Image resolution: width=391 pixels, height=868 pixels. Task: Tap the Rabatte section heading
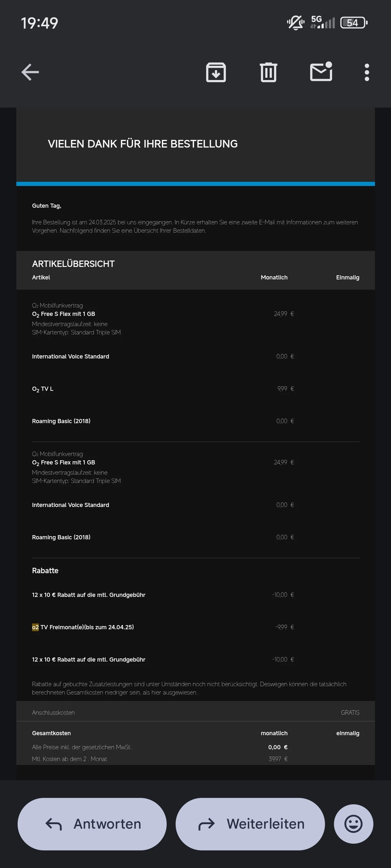point(45,570)
